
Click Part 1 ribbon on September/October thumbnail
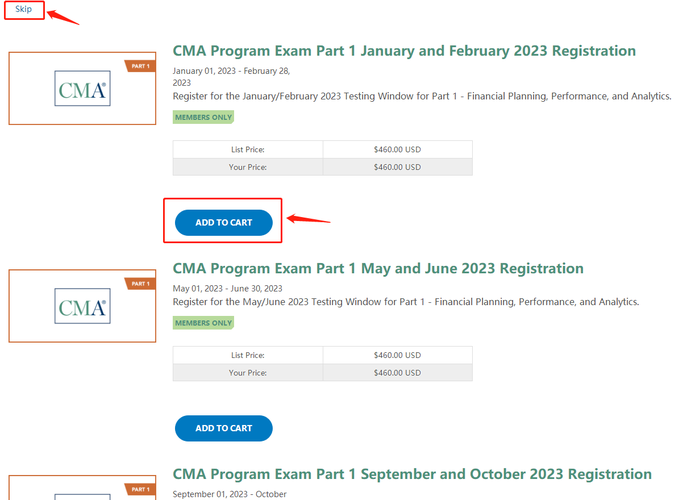coord(139,490)
